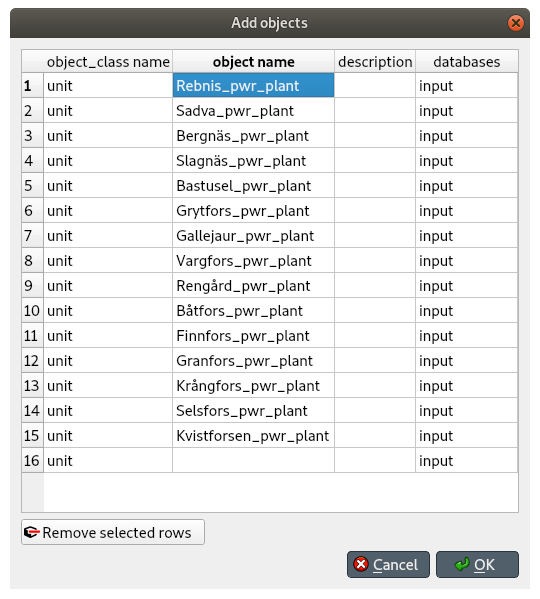Select the Rebnis_pwr_plant object name cell
Screen dimensions: 540x599
pyautogui.click(x=254, y=86)
